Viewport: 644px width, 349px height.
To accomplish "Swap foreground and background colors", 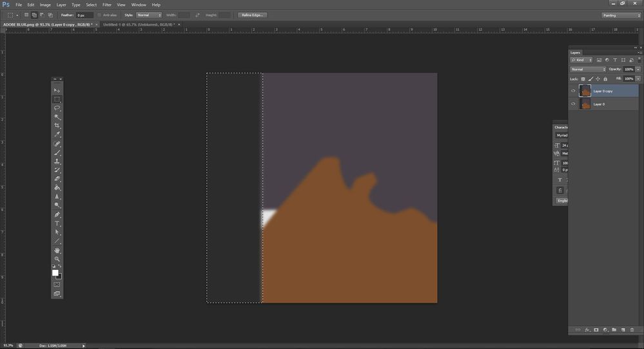I will (60, 266).
